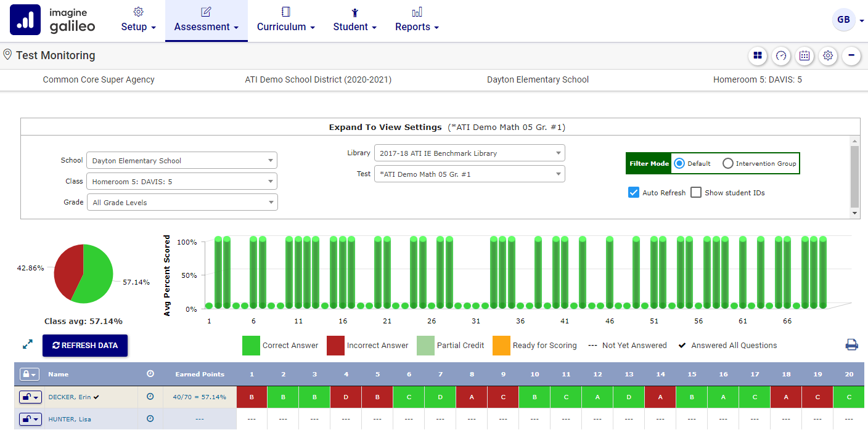Click the Incorrect Answer red legend swatch
The width and height of the screenshot is (868, 430).
click(335, 345)
